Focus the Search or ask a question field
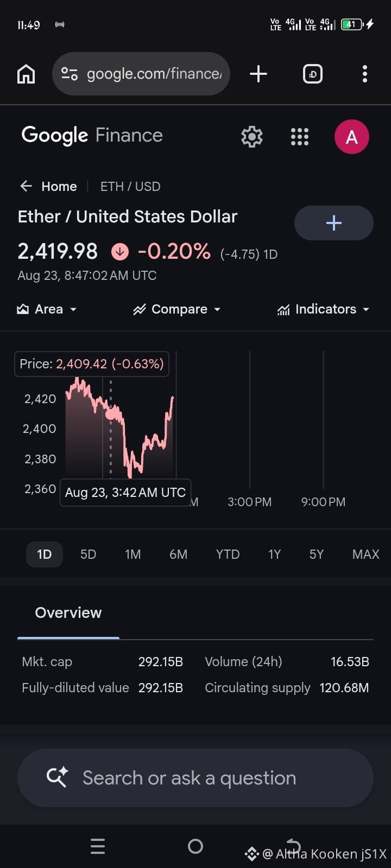This screenshot has height=868, width=391. (x=195, y=778)
